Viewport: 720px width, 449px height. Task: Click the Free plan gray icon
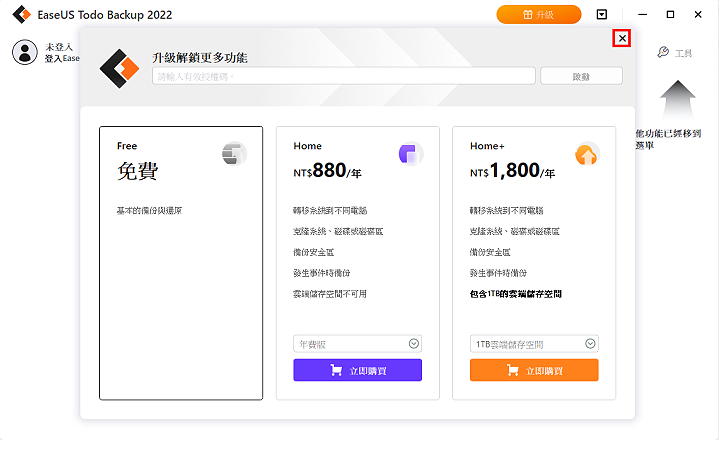pyautogui.click(x=234, y=154)
